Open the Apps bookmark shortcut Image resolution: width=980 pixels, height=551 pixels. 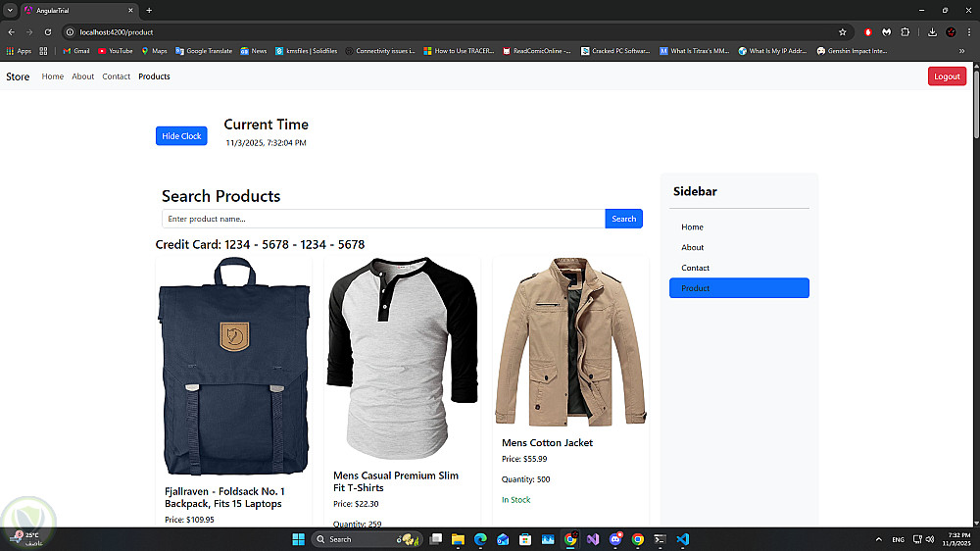pyautogui.click(x=19, y=51)
